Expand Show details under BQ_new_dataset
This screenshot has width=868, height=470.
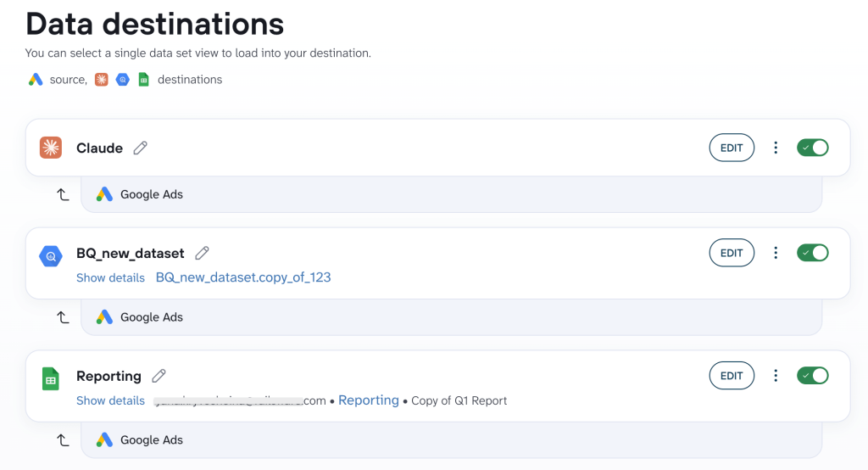tap(110, 277)
